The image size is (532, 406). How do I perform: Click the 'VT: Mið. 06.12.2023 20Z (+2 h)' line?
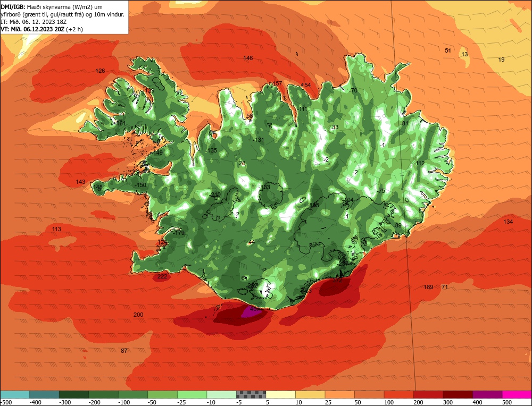pyautogui.click(x=41, y=29)
